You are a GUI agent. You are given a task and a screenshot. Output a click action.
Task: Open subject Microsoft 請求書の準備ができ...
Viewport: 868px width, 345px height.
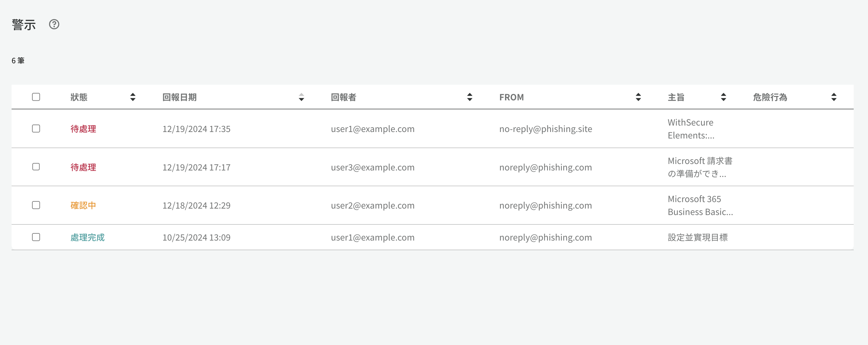point(700,167)
